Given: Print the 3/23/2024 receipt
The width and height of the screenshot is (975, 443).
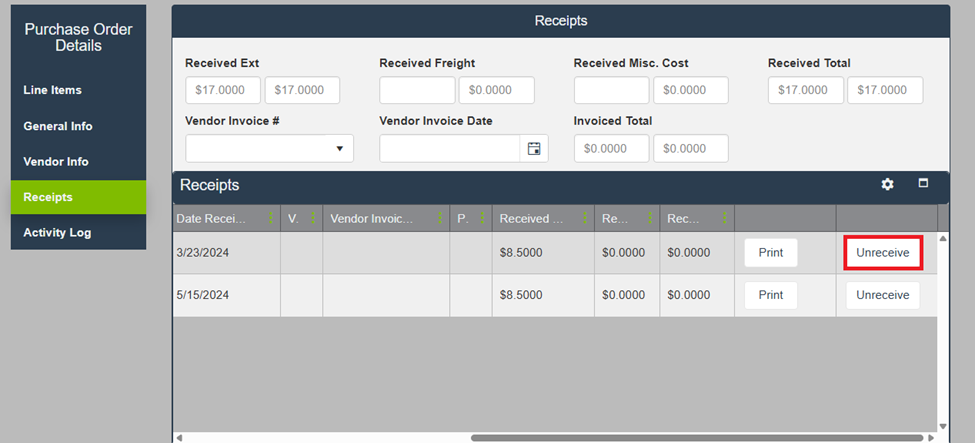Looking at the screenshot, I should pyautogui.click(x=770, y=253).
